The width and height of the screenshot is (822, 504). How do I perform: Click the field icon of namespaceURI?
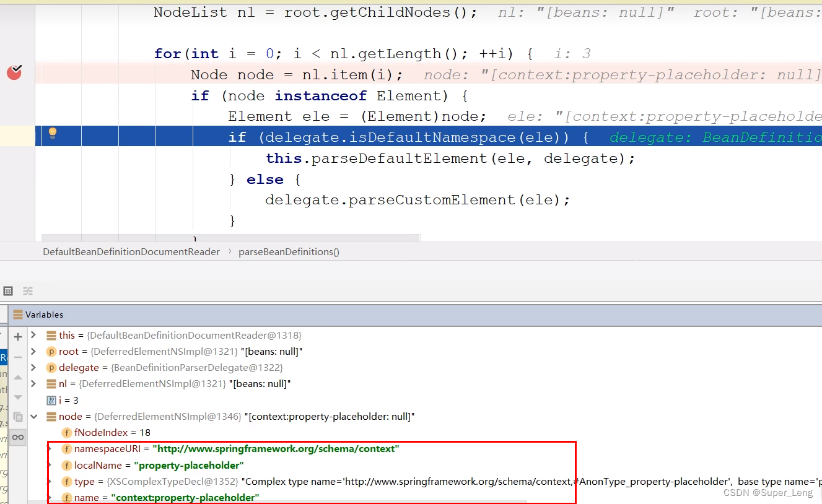(66, 448)
